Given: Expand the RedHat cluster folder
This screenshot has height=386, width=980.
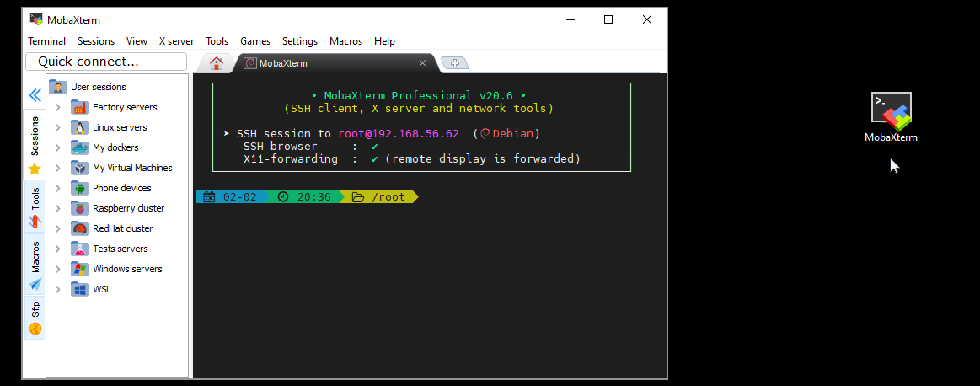Looking at the screenshot, I should point(57,228).
